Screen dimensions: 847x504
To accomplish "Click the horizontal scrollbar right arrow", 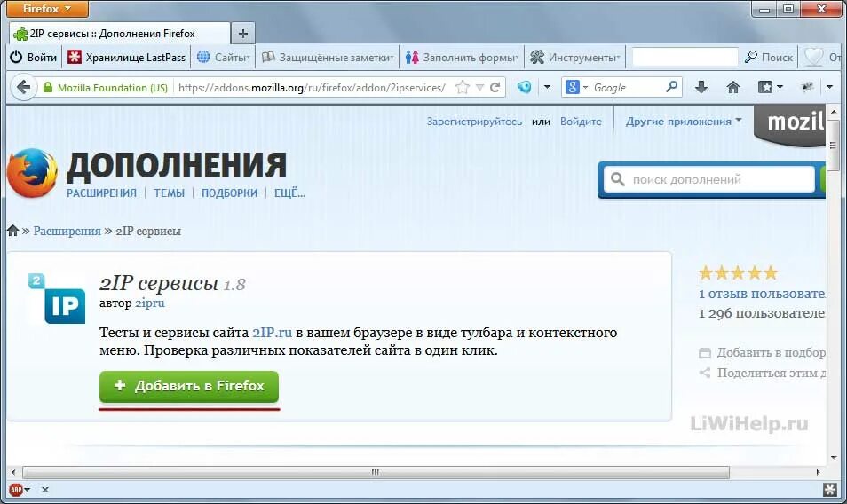I will (819, 472).
